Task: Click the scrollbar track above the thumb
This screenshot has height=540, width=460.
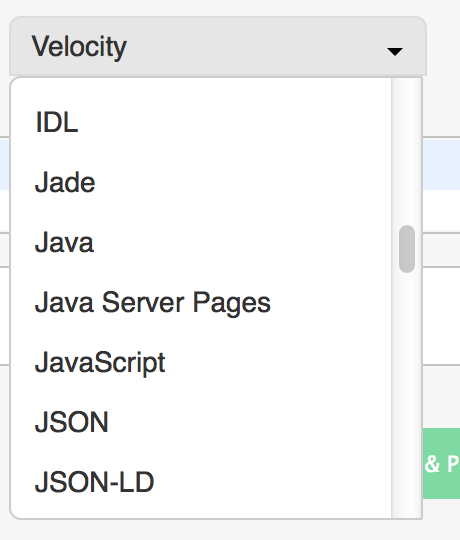Action: pyautogui.click(x=407, y=152)
